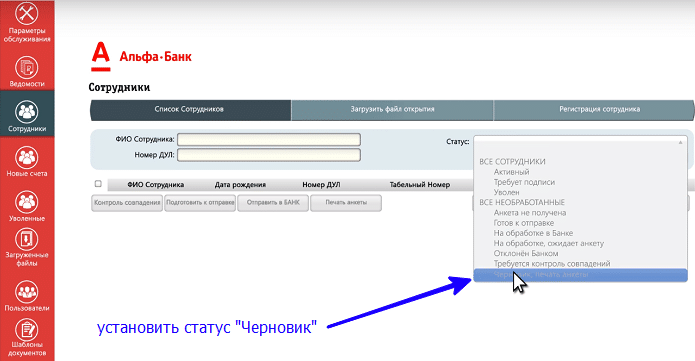The height and width of the screenshot is (361, 695).
Task: Choose Активный status option
Action: point(511,172)
